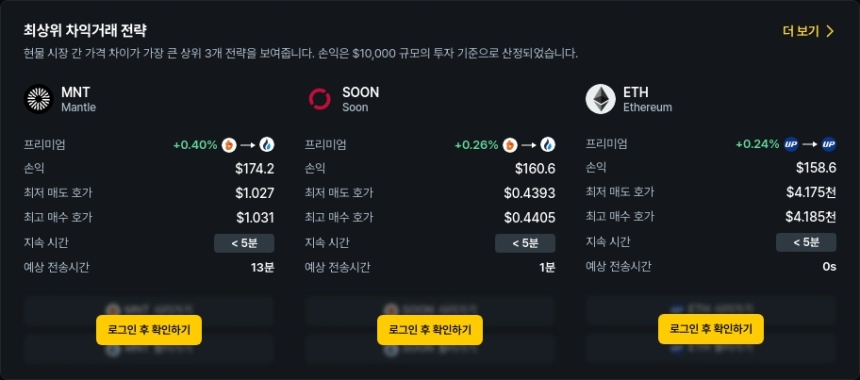Click the chevron arrow next to 더 보기
The height and width of the screenshot is (380, 860).
(x=830, y=31)
